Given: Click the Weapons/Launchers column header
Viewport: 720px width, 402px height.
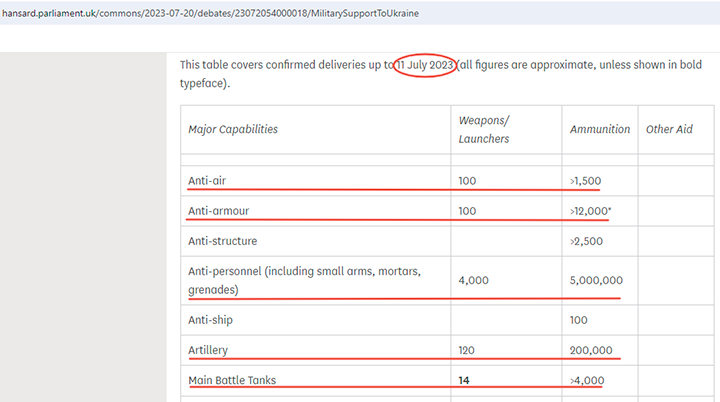Looking at the screenshot, I should [x=484, y=129].
